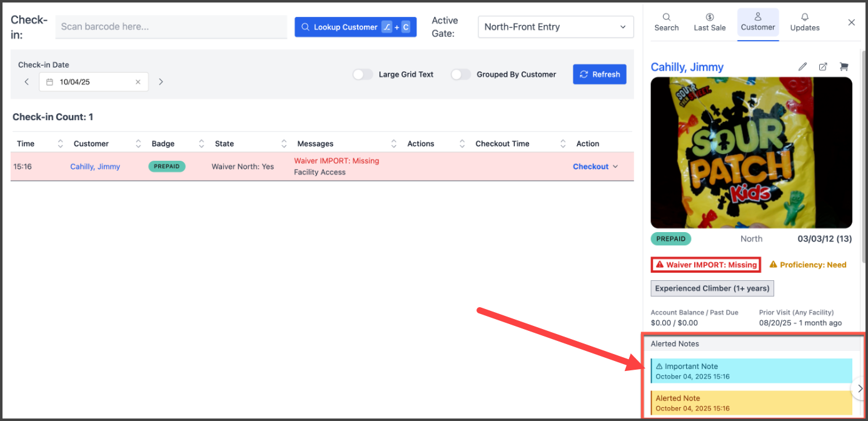Sort the Time column
The width and height of the screenshot is (868, 421).
[x=60, y=144]
